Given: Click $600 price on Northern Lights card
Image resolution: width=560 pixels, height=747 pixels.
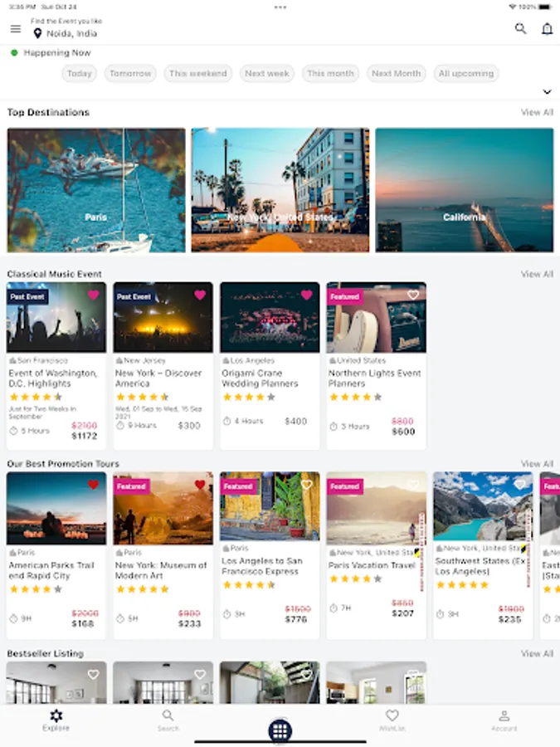Looking at the screenshot, I should (x=403, y=432).
